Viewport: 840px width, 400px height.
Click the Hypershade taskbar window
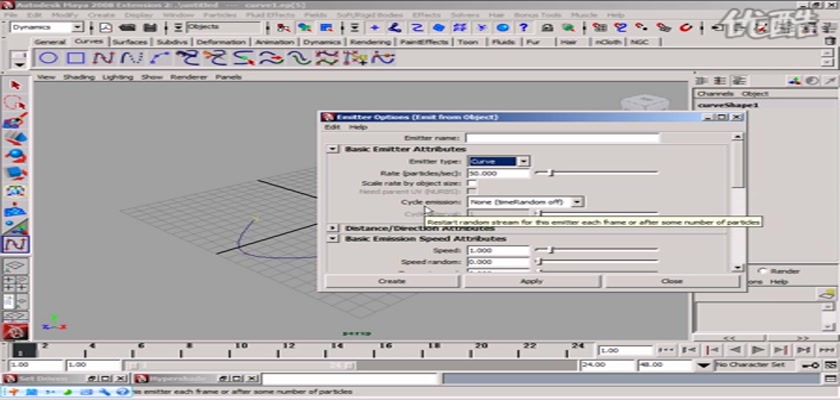pos(177,379)
